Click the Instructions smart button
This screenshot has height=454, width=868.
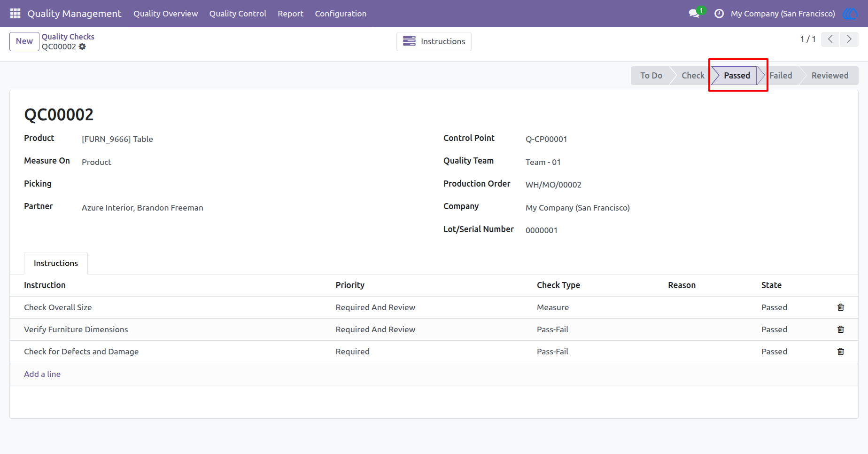[434, 41]
